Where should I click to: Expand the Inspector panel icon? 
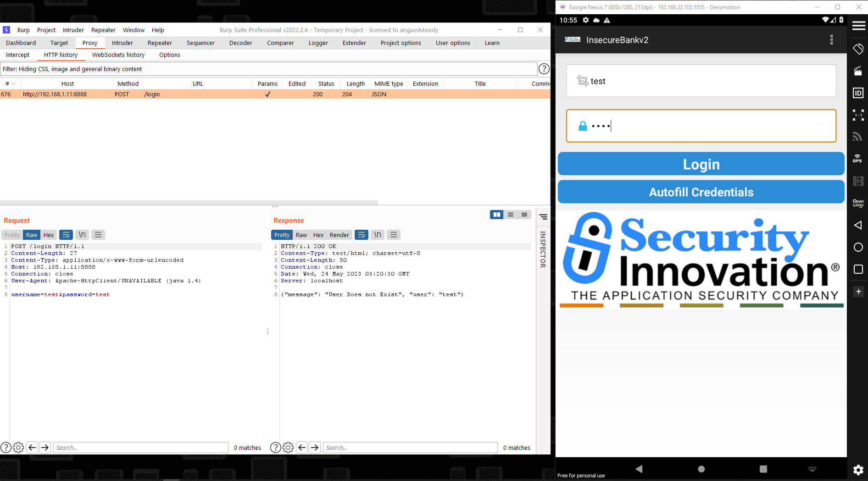click(x=543, y=217)
